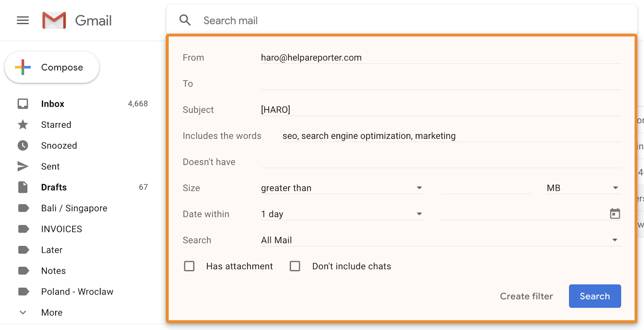Click the Compose button label
The image size is (644, 330).
pyautogui.click(x=62, y=67)
